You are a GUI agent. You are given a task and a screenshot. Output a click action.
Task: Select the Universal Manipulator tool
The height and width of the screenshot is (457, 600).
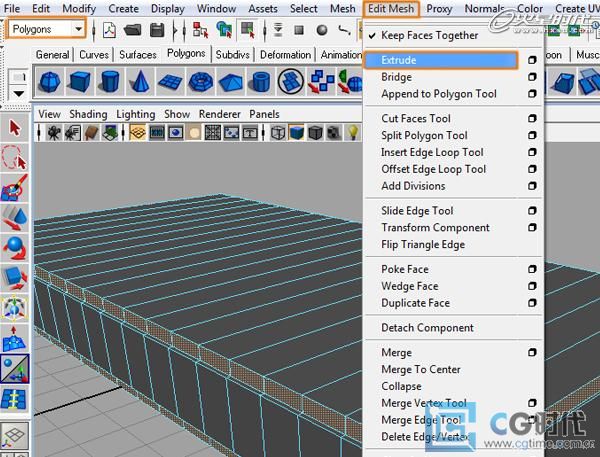pos(15,308)
